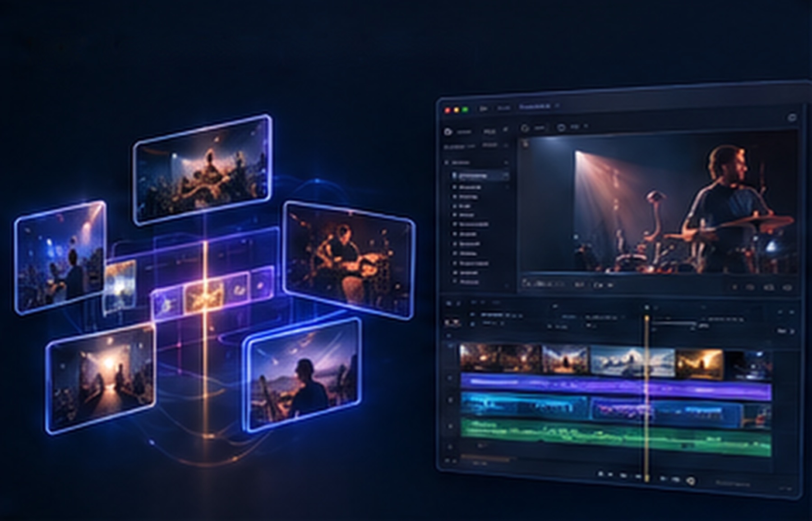Open the top floating card showing a concert crowd
The height and width of the screenshot is (521, 812).
[x=203, y=170]
